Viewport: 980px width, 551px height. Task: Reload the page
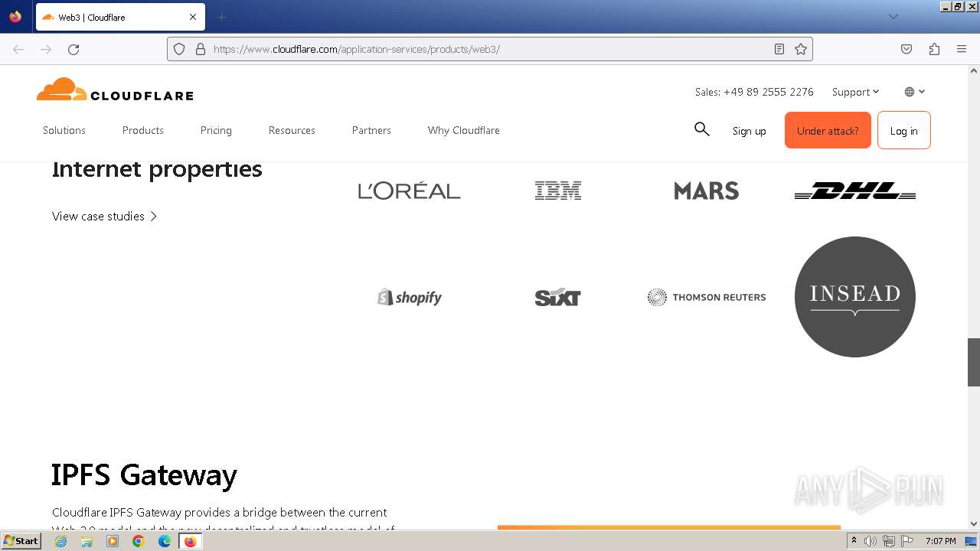click(73, 49)
